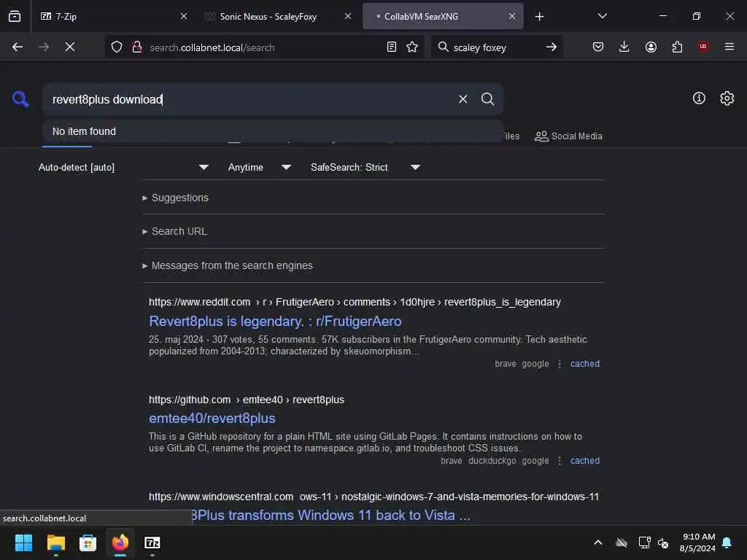Open SearXNG about info icon

click(x=699, y=98)
